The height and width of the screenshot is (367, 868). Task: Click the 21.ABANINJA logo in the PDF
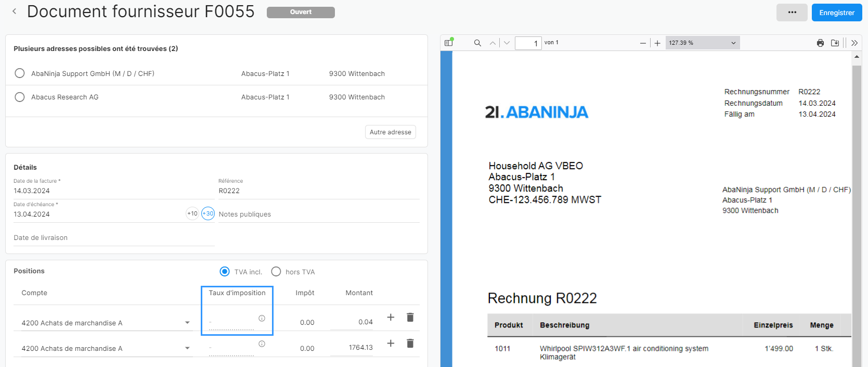tap(536, 112)
